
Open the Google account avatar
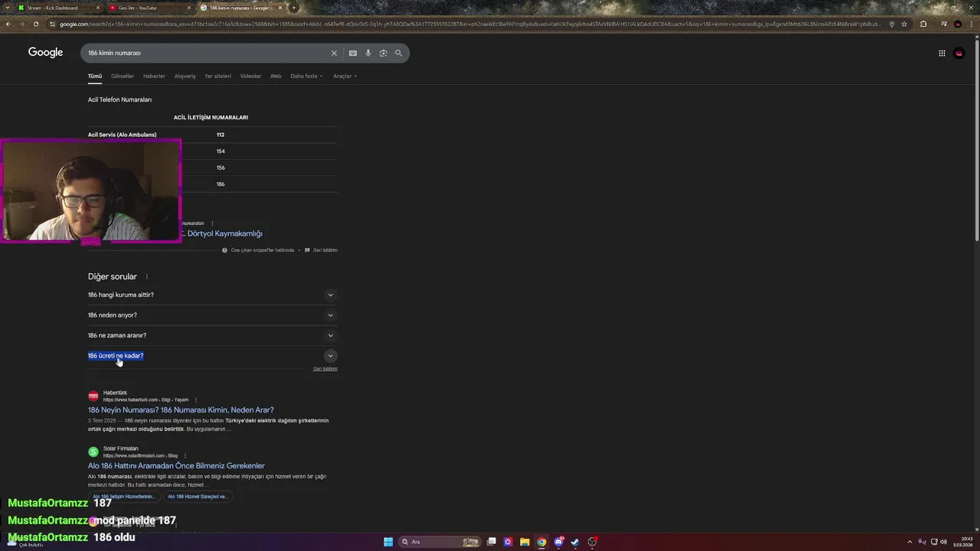pyautogui.click(x=959, y=53)
